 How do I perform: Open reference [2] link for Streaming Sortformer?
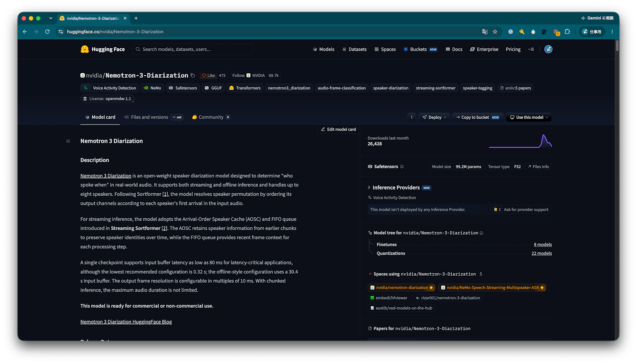(164, 228)
